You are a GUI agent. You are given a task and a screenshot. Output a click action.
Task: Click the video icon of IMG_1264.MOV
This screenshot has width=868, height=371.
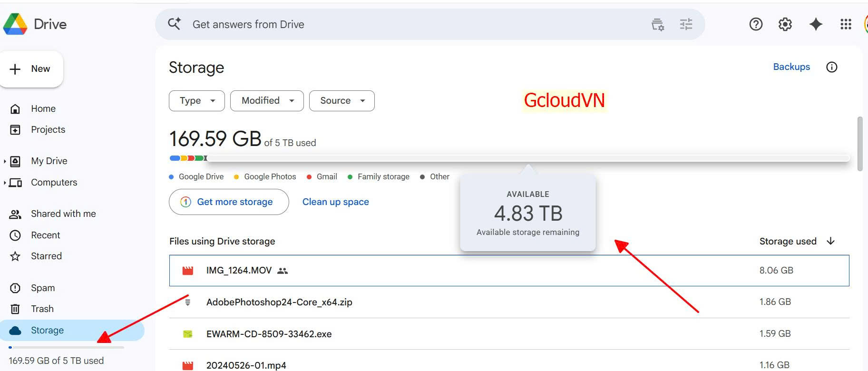(x=188, y=271)
